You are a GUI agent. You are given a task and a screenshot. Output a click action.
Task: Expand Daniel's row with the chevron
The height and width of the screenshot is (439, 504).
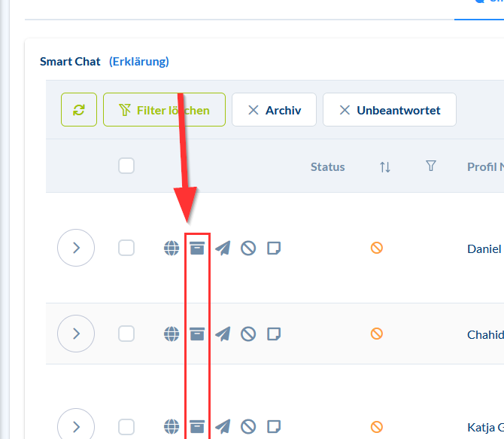point(76,248)
